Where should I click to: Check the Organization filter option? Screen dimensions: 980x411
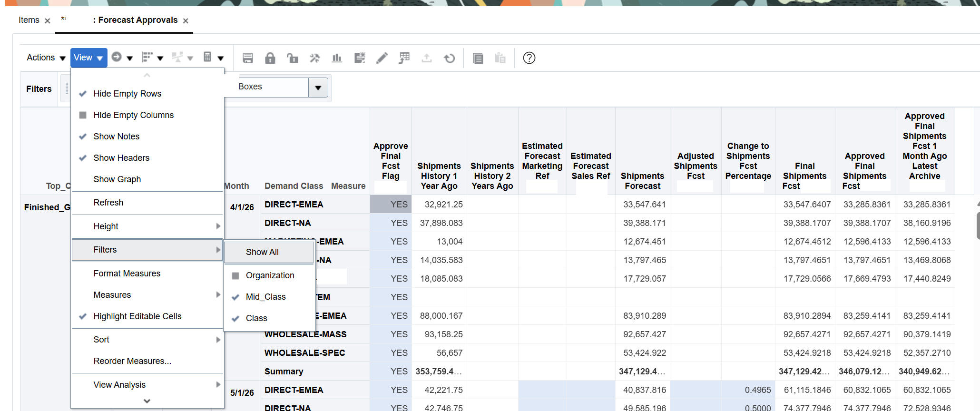click(x=270, y=275)
